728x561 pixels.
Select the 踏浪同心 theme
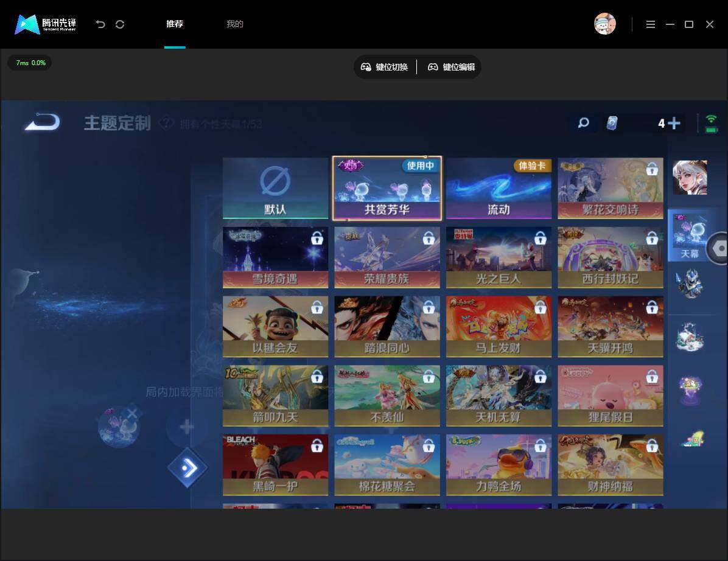(x=387, y=326)
